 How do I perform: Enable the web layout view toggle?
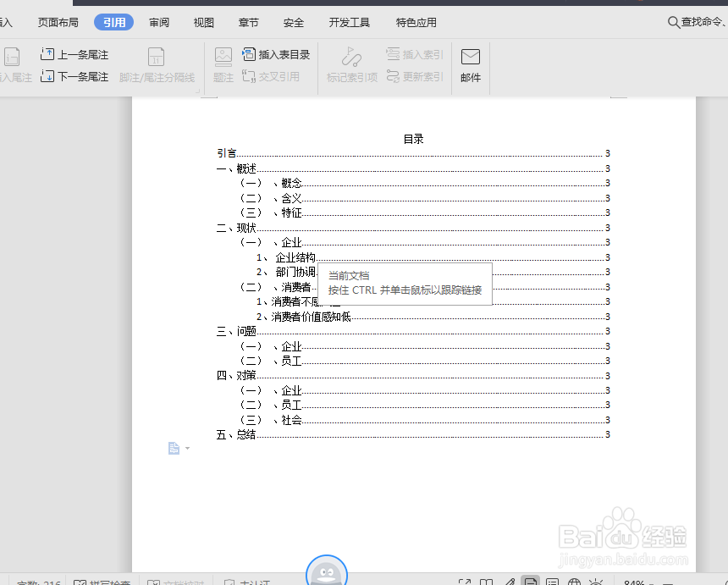pos(575,581)
